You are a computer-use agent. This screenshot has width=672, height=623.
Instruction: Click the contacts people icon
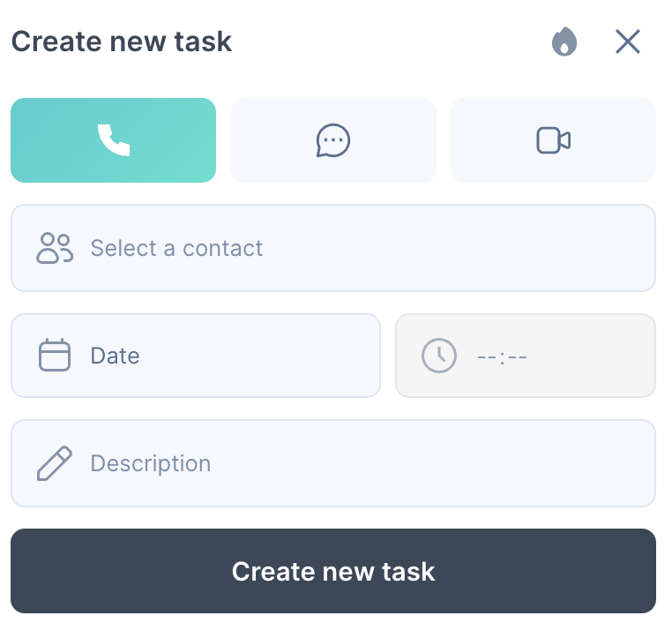coord(55,248)
